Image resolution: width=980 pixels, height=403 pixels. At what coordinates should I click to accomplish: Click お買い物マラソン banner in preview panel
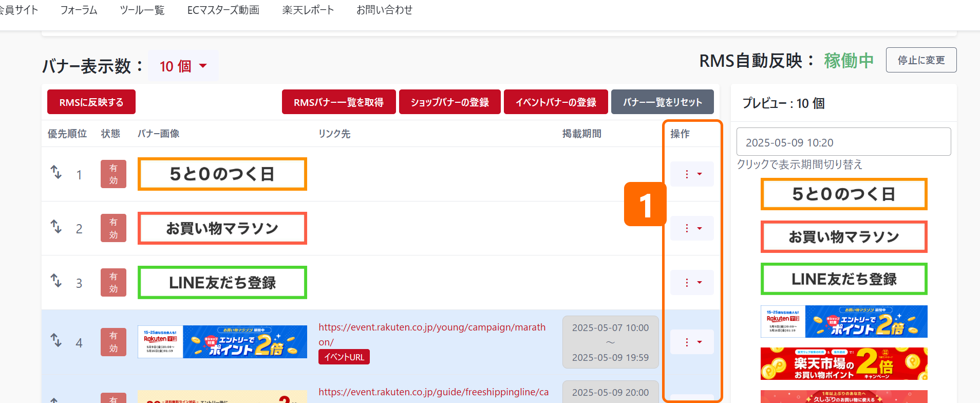pos(844,237)
